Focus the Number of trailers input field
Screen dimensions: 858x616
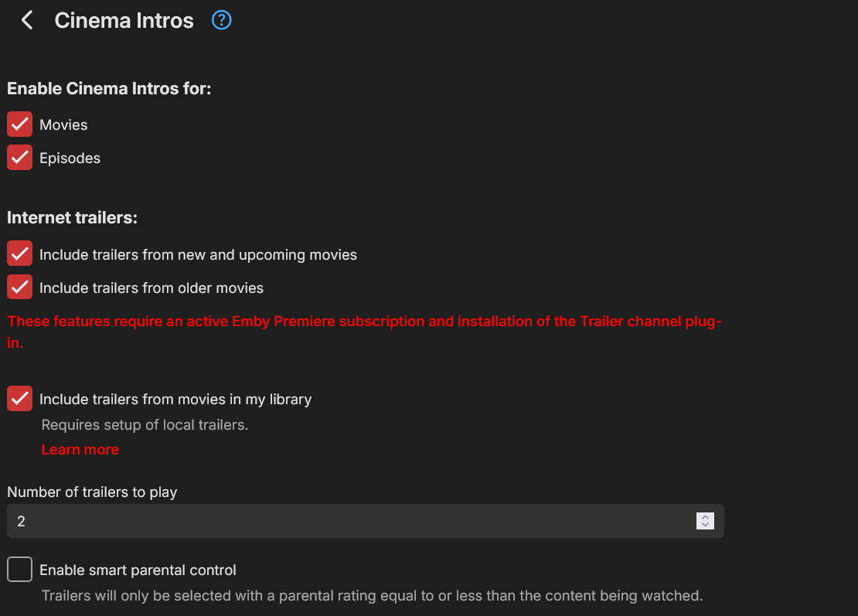[x=348, y=521]
